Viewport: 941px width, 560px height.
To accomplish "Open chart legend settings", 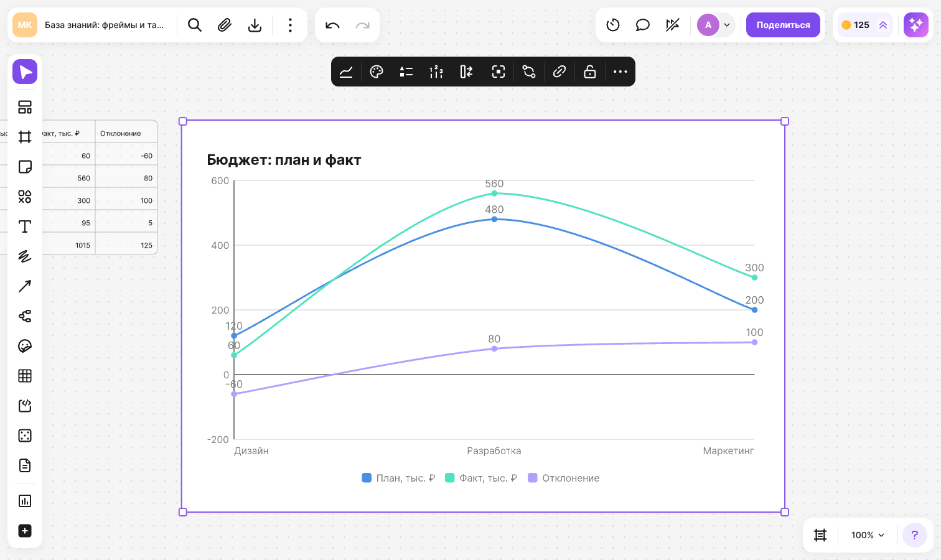I will [x=406, y=72].
